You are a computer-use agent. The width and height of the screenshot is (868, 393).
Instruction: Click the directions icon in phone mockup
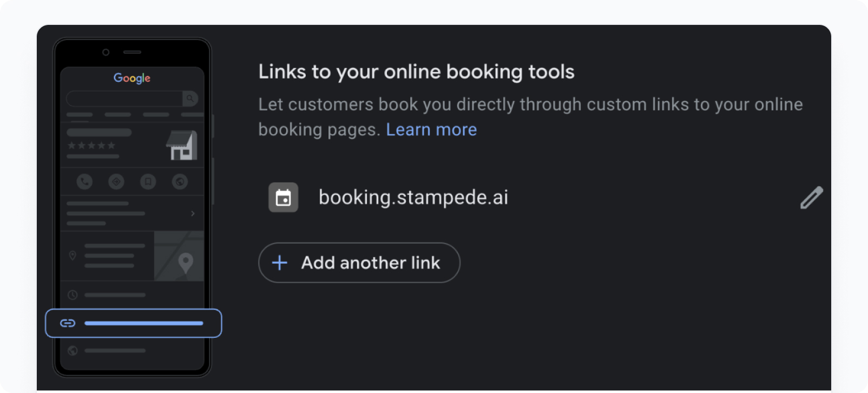point(116,182)
